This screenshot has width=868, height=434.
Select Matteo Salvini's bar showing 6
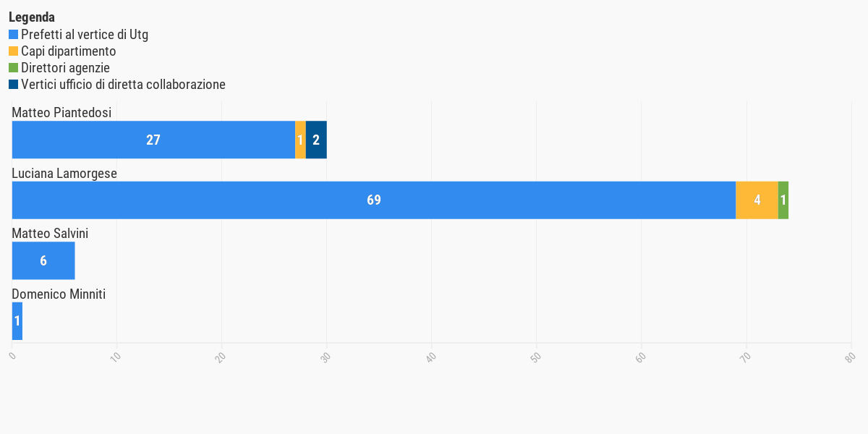pos(43,260)
